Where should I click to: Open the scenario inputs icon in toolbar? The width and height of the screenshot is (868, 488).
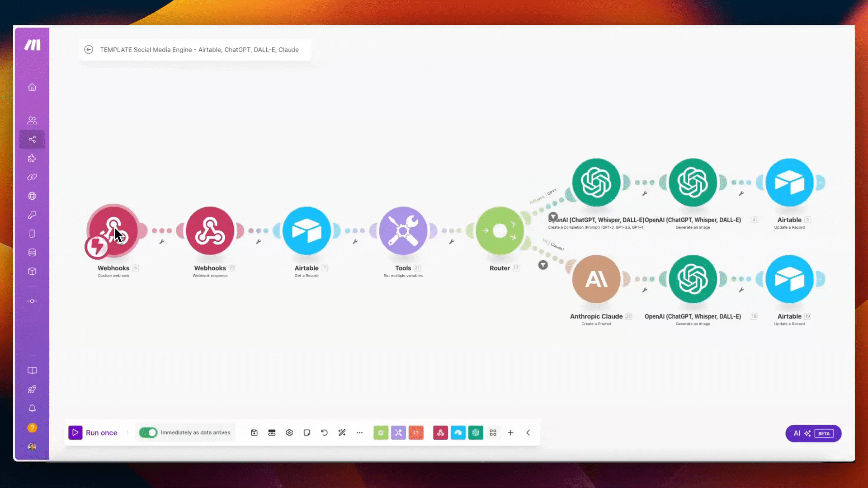[x=272, y=432]
